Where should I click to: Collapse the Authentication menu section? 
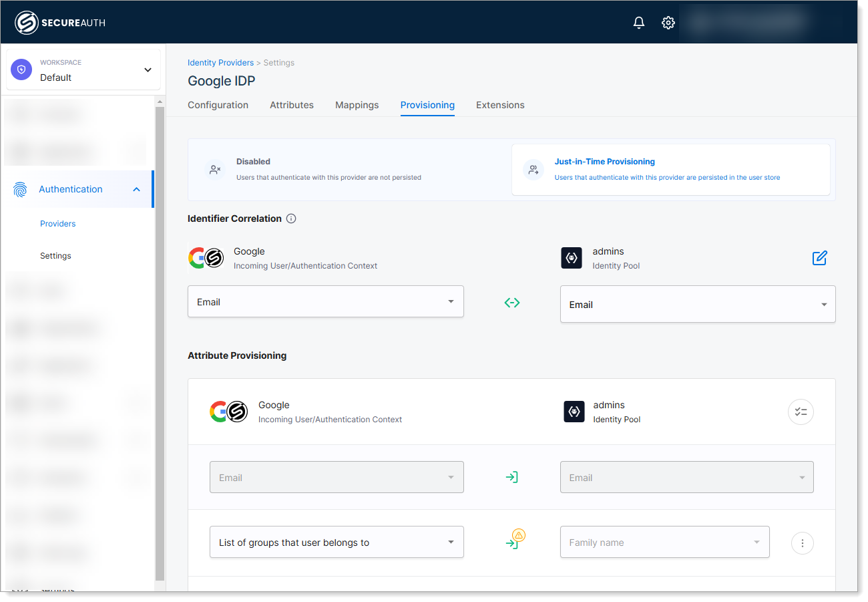click(136, 189)
